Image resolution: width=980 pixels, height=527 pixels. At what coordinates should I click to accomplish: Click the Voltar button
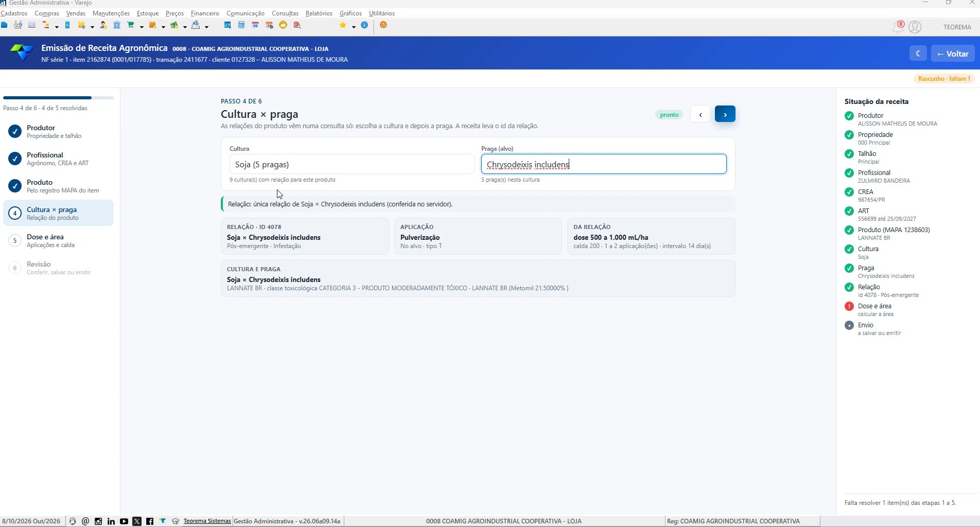(953, 54)
